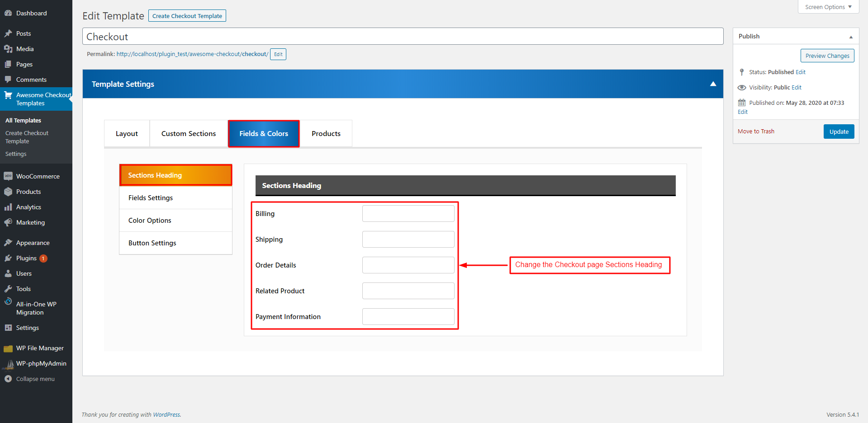Open the Button Settings side tab
This screenshot has height=423, width=868.
coord(175,243)
